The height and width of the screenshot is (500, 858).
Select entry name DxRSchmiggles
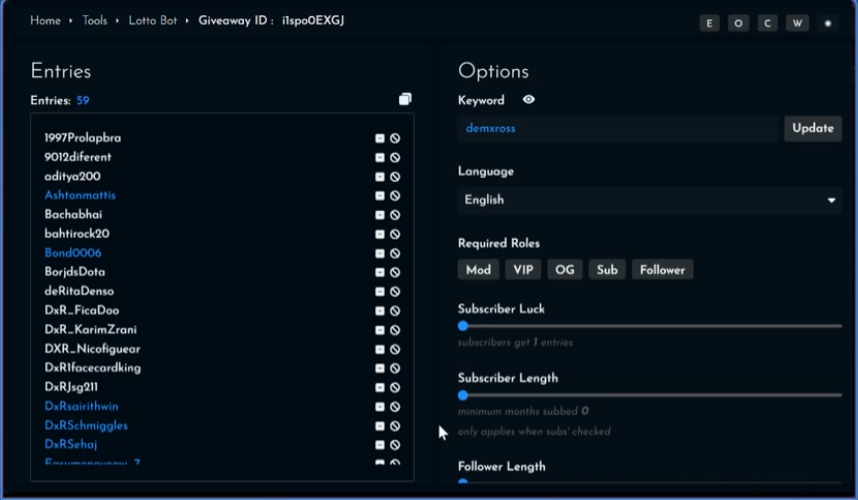coord(86,425)
